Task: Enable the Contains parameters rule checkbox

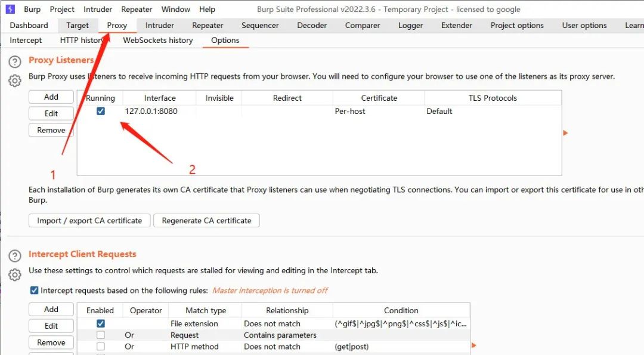Action: (101, 335)
